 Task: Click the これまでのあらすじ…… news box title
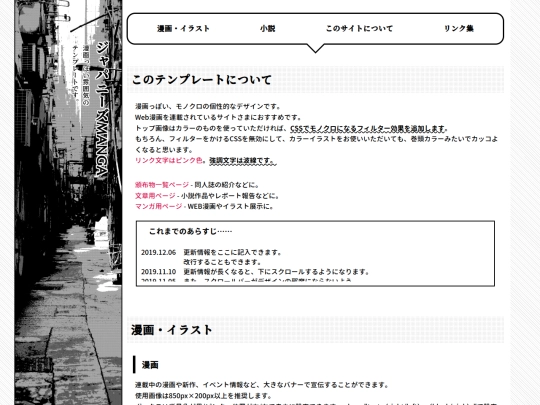(x=190, y=231)
